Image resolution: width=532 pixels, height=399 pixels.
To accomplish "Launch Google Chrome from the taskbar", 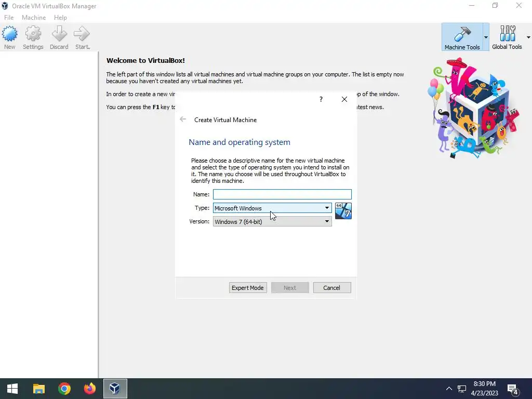I will click(64, 389).
